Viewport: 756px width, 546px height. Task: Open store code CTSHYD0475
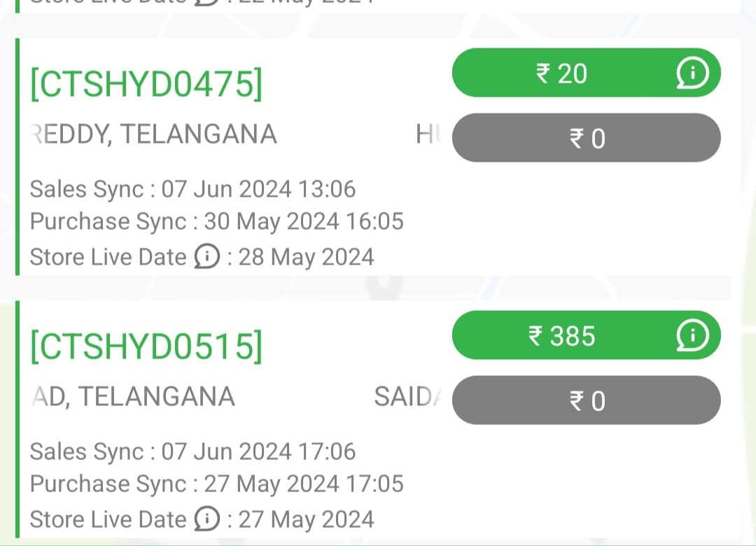click(146, 84)
